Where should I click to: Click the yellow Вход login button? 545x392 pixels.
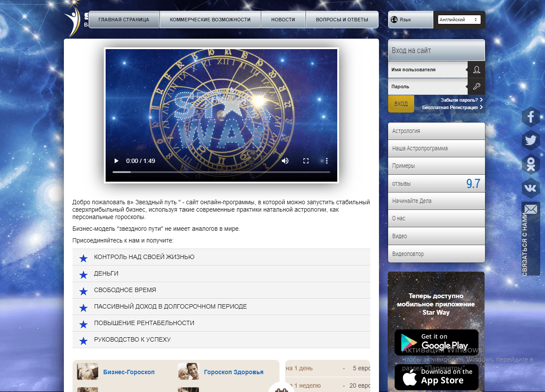click(401, 104)
